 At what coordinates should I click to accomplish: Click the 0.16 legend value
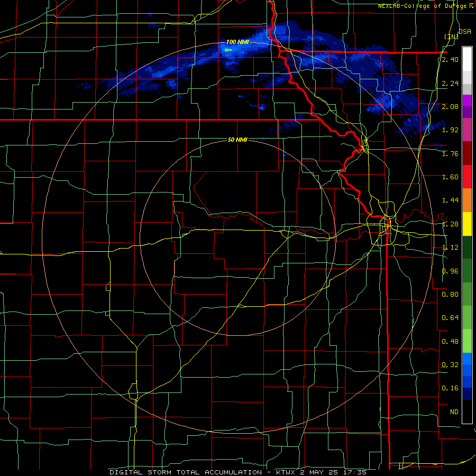pos(450,388)
